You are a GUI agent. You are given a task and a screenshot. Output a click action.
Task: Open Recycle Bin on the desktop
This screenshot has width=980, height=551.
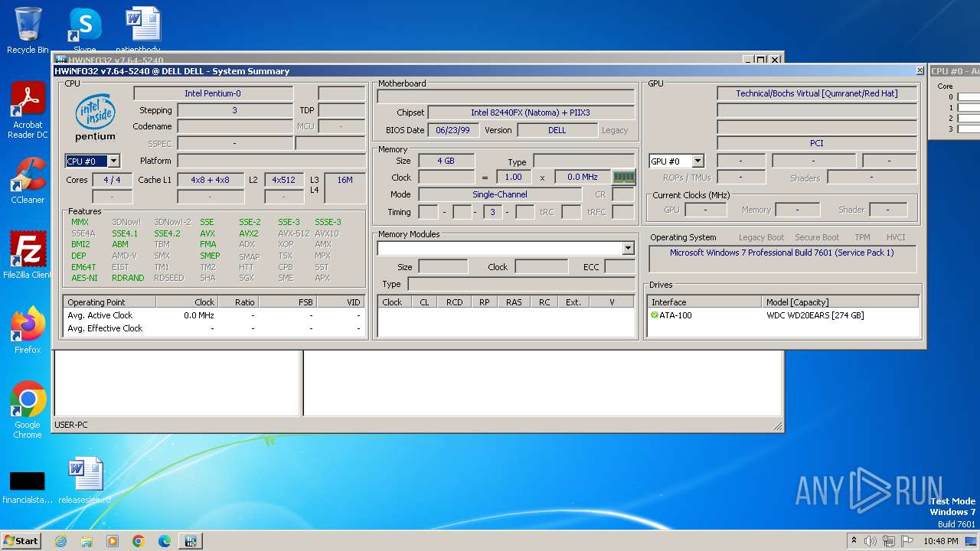[28, 31]
